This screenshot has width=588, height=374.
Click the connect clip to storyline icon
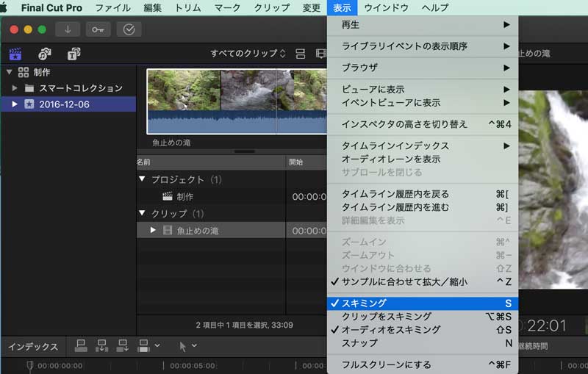click(81, 345)
